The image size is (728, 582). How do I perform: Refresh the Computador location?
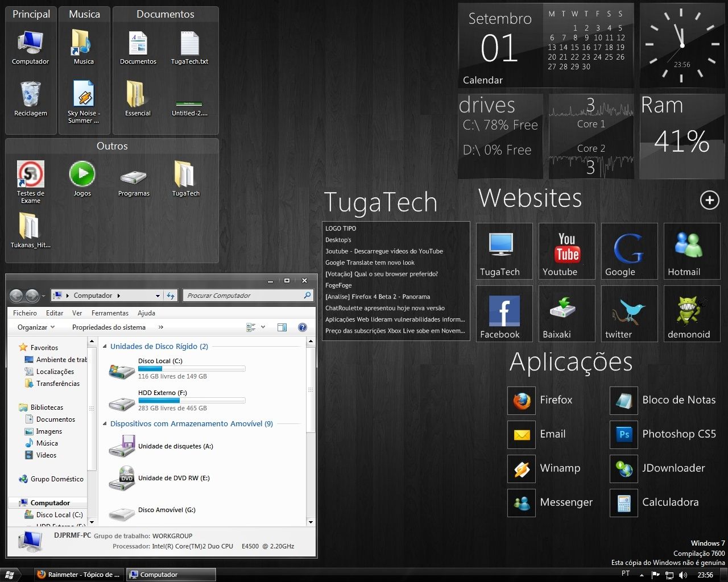coord(170,296)
